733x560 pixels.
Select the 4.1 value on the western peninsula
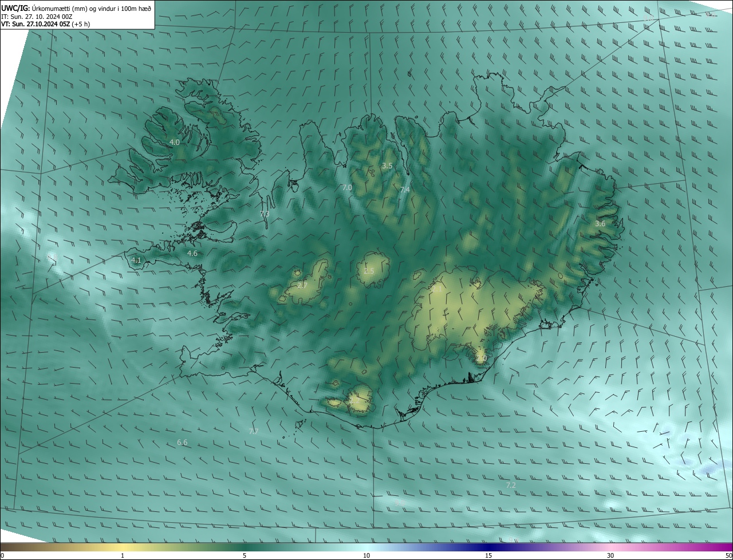click(136, 260)
